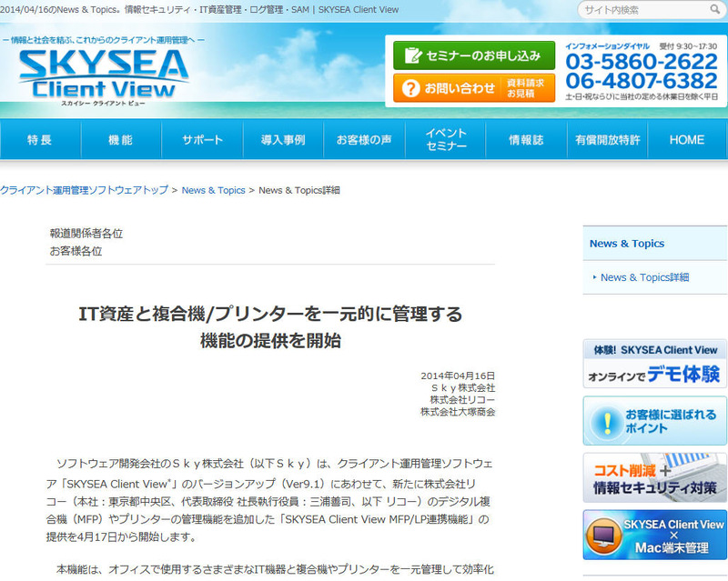Open the 特長 navigation menu

40,140
